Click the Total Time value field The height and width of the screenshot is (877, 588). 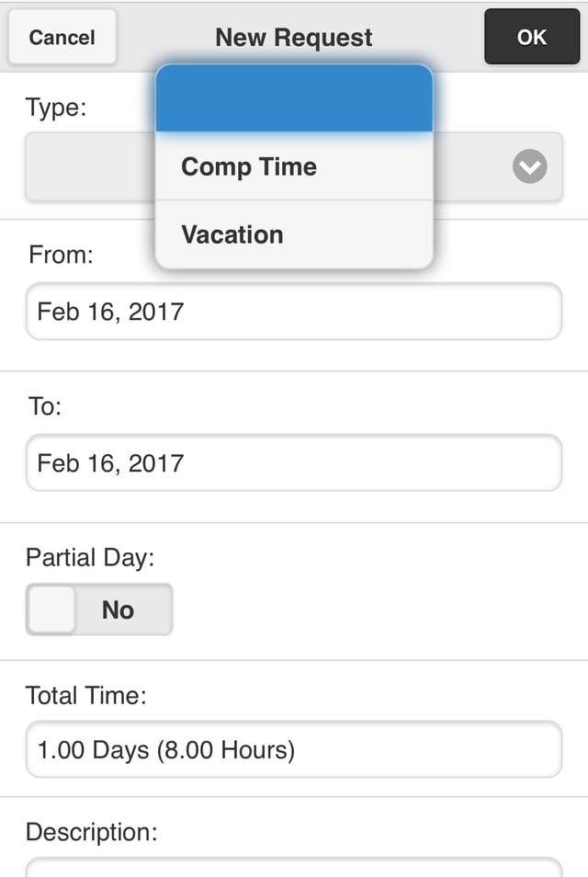(x=293, y=749)
